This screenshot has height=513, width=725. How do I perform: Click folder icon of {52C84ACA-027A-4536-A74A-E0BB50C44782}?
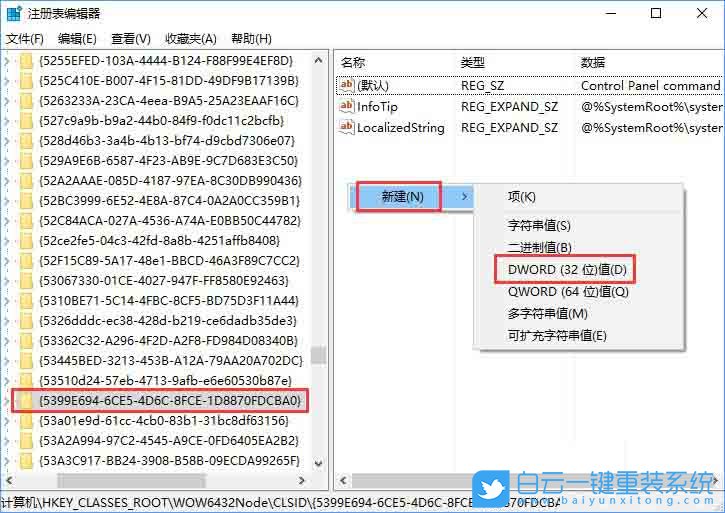26,221
